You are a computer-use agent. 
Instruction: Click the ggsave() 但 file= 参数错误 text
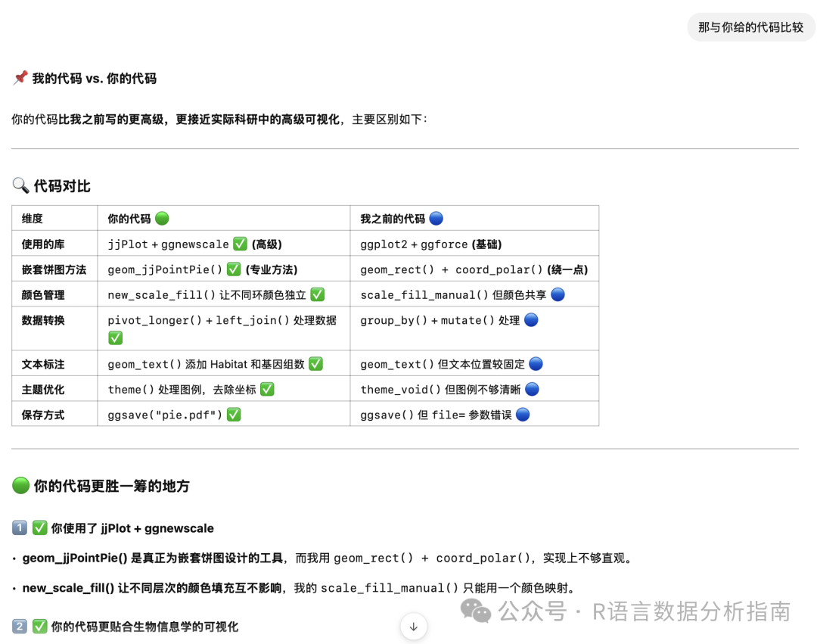[436, 415]
